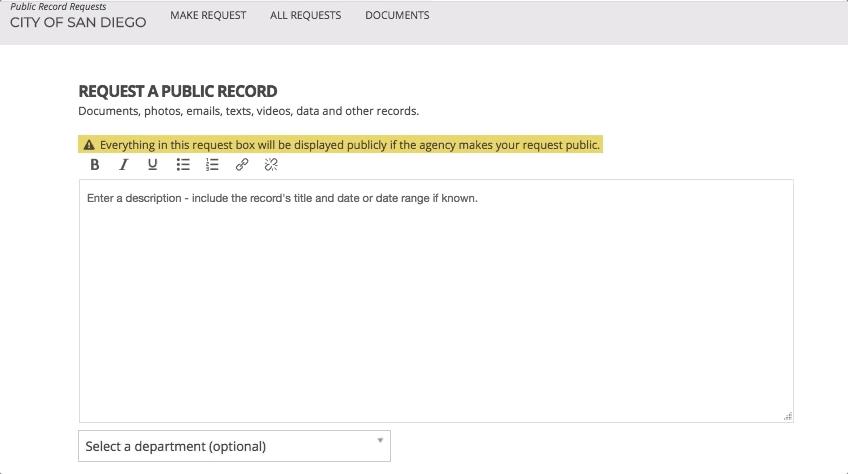Focus the request description text box
This screenshot has height=474, width=848.
[x=436, y=300]
